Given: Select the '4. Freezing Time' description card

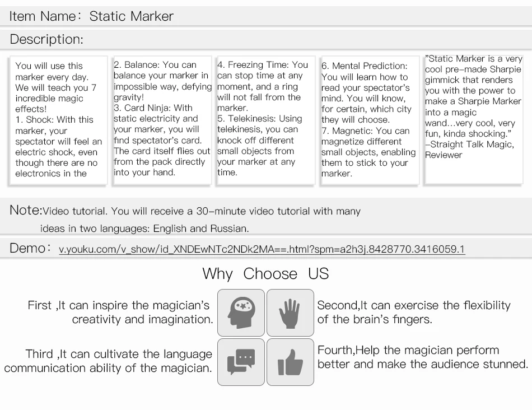Looking at the screenshot, I should tap(266, 120).
